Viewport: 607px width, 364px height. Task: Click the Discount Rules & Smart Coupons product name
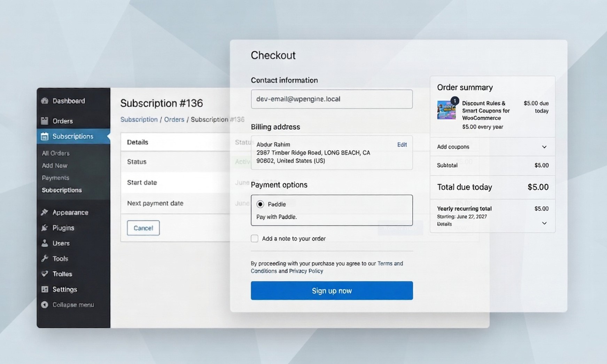[486, 111]
